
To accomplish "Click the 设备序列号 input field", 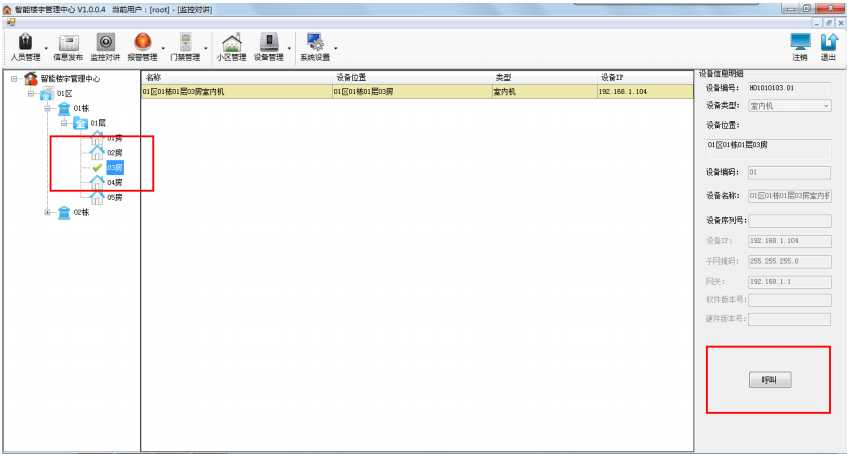I will pyautogui.click(x=789, y=220).
